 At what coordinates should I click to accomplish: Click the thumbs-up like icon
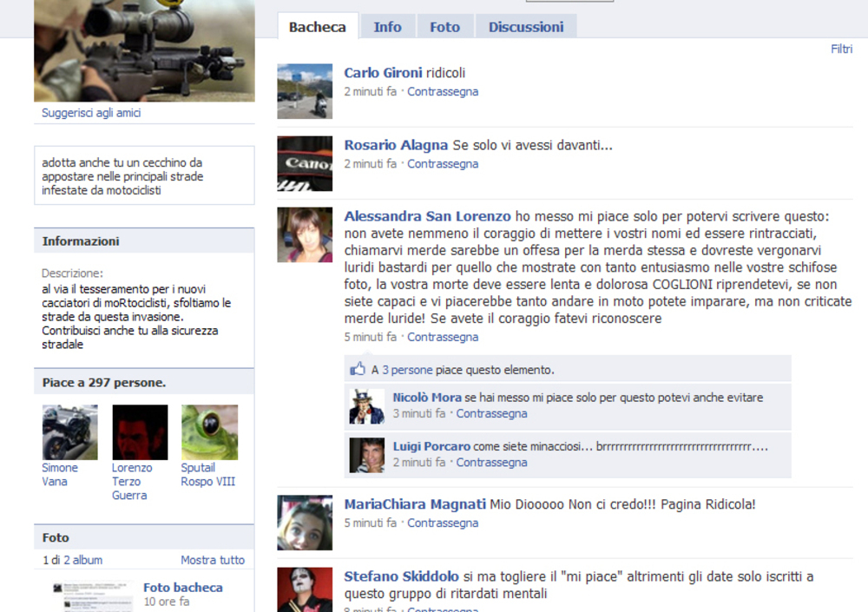tap(358, 369)
